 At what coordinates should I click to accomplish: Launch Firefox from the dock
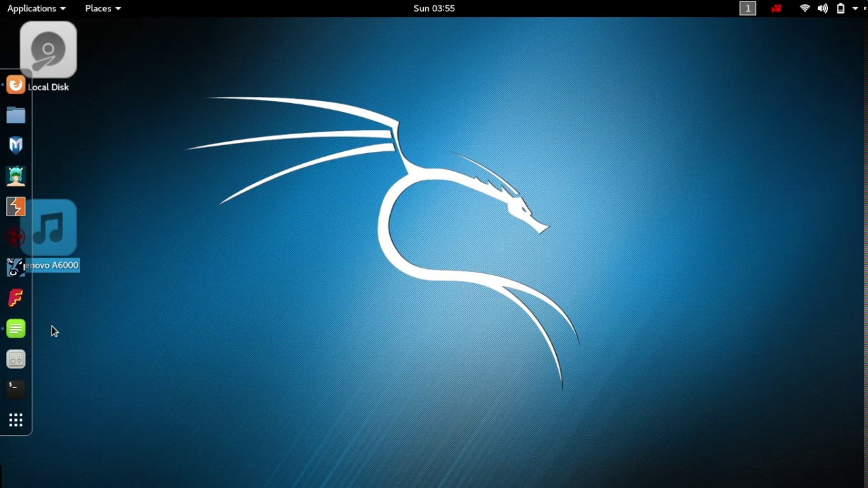(x=16, y=85)
